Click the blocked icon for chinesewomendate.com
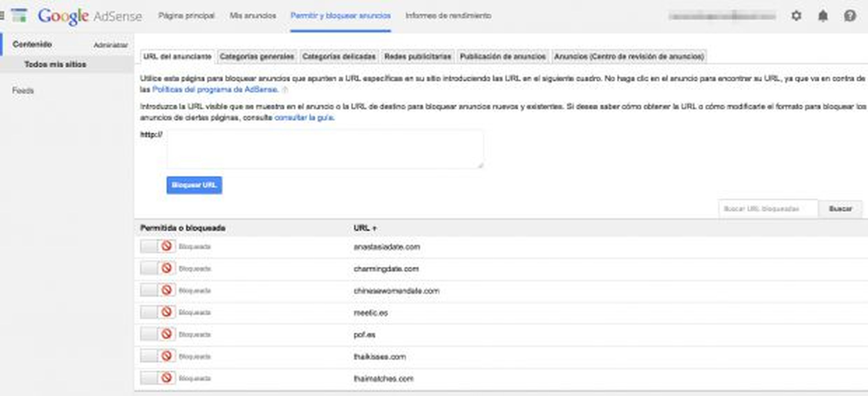 point(166,290)
